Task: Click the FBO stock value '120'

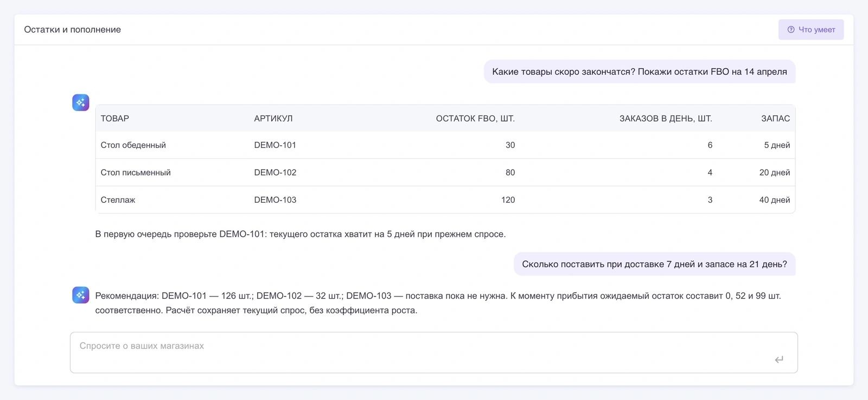Action: click(508, 200)
